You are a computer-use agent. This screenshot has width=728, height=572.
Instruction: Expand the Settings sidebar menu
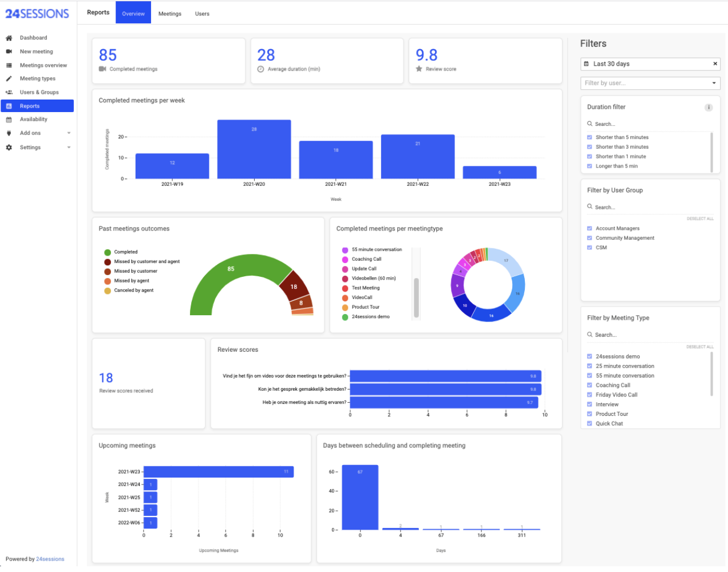pos(69,148)
